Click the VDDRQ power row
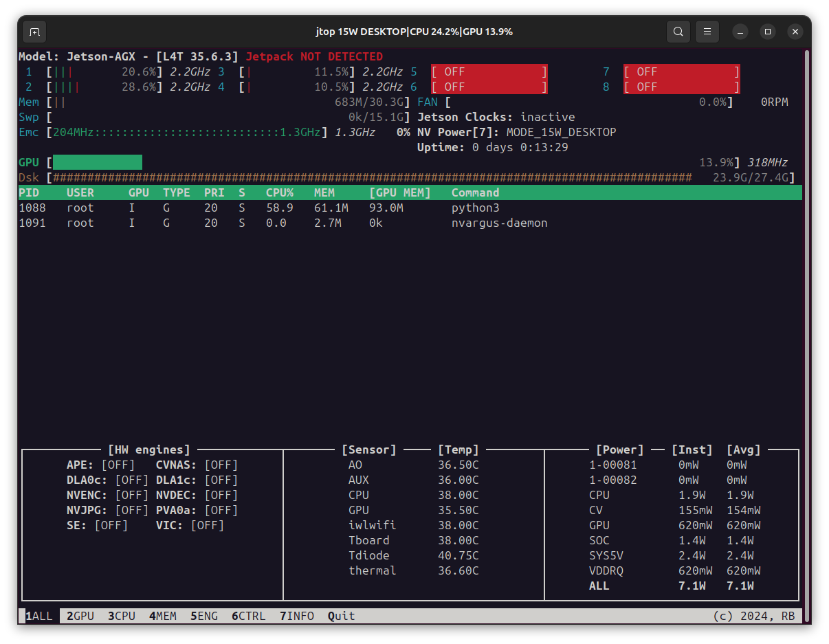 point(675,570)
